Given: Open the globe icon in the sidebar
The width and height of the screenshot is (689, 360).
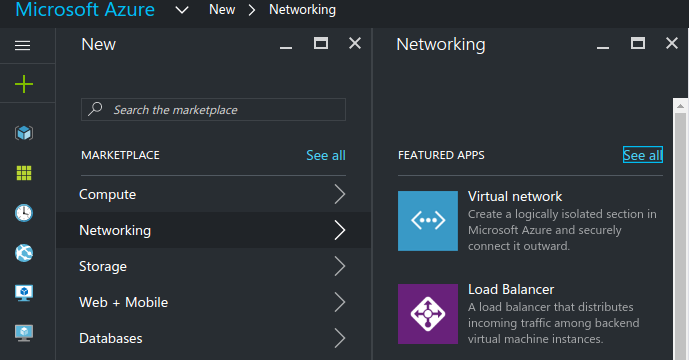Looking at the screenshot, I should (x=24, y=253).
